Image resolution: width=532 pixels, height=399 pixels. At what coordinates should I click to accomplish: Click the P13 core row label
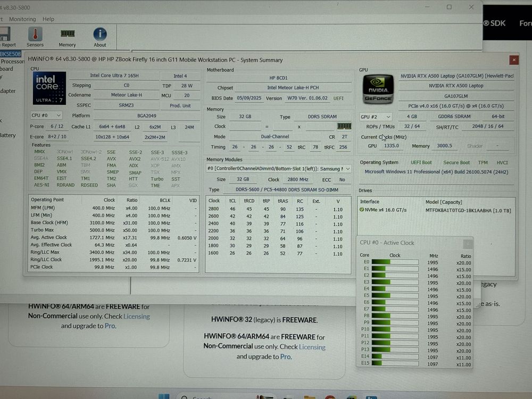click(365, 350)
